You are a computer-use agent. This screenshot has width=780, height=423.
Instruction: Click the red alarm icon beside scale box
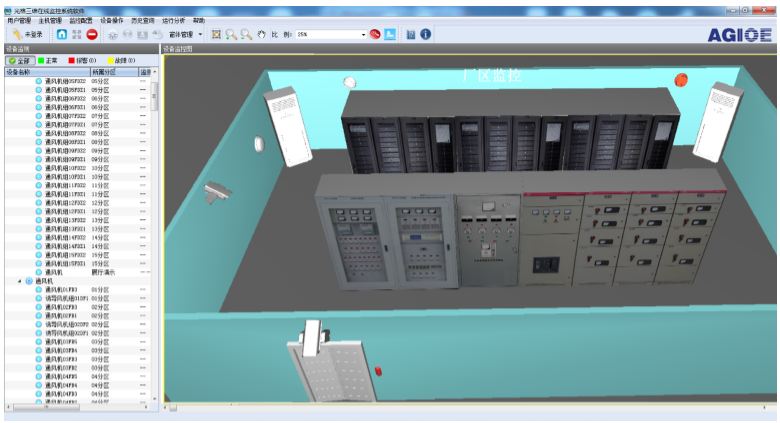(375, 34)
